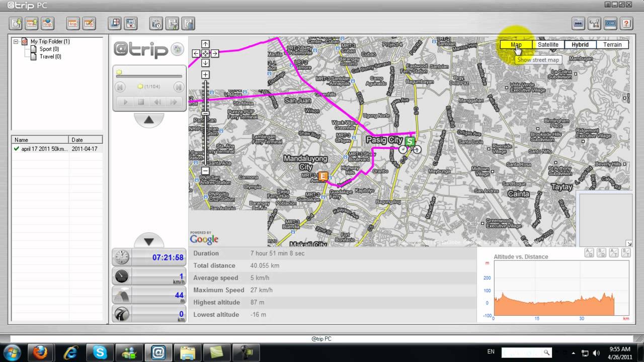Click the photo grid layout toolbar icon
This screenshot has height=362, width=644.
pyautogui.click(x=115, y=23)
